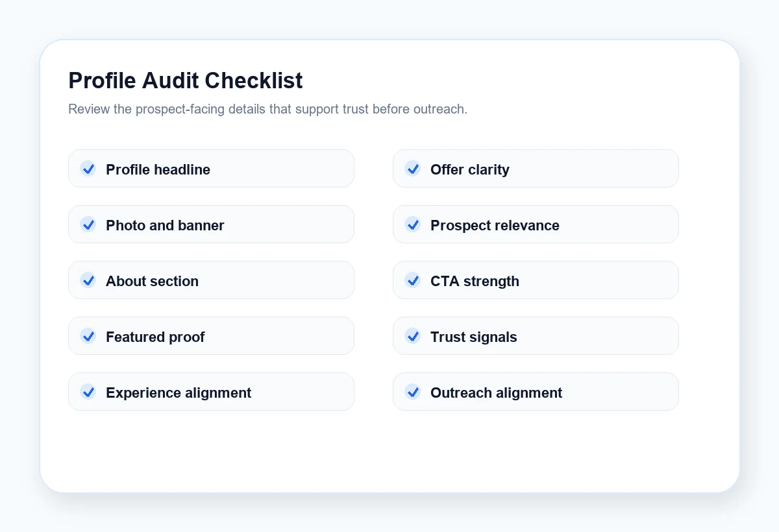Screen dimensions: 779x532
Task: Toggle the Offer clarity check mark
Action: pos(413,169)
